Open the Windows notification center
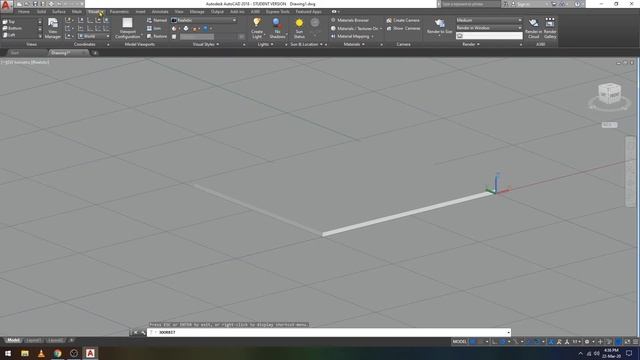 coord(629,353)
